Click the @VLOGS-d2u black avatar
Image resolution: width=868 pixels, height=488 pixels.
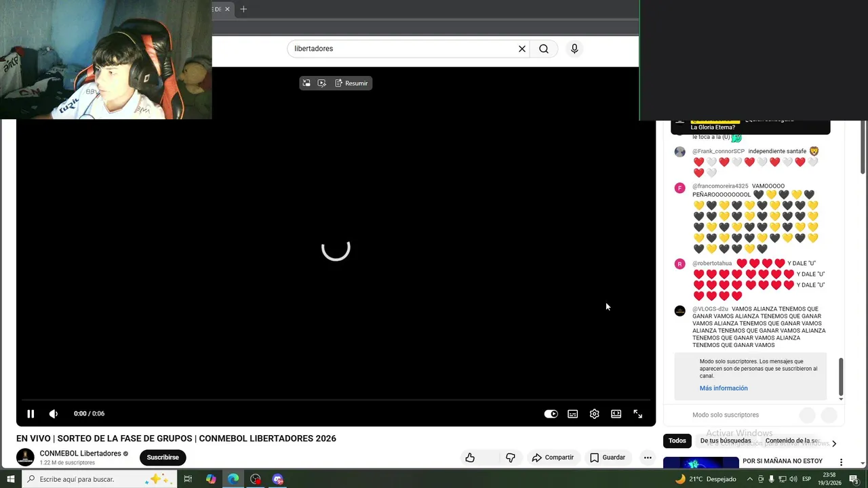(x=679, y=311)
